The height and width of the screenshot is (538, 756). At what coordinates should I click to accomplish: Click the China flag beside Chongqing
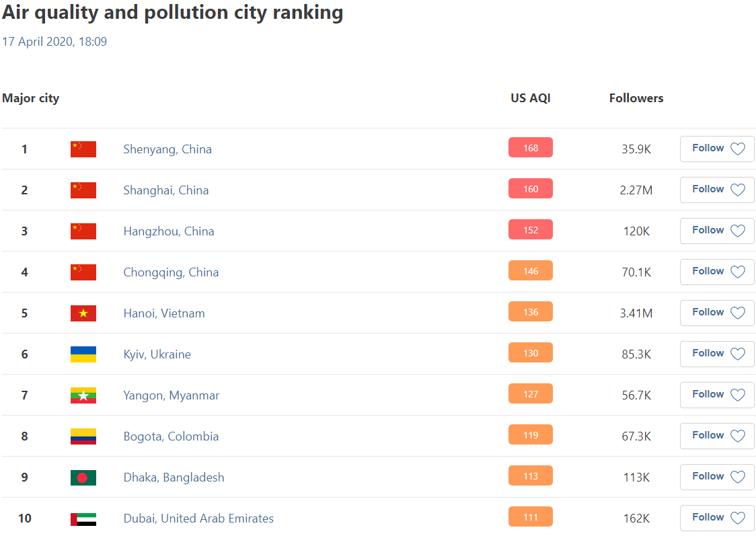point(83,272)
